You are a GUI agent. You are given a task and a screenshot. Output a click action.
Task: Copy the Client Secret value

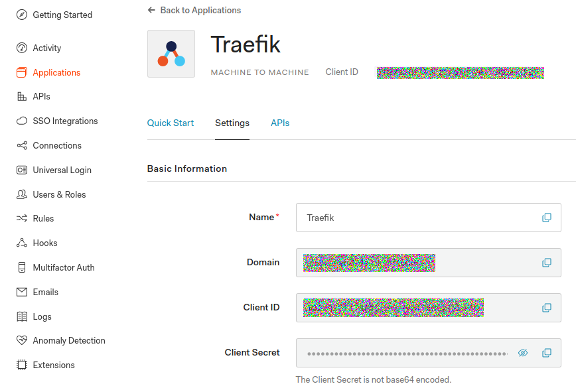547,353
